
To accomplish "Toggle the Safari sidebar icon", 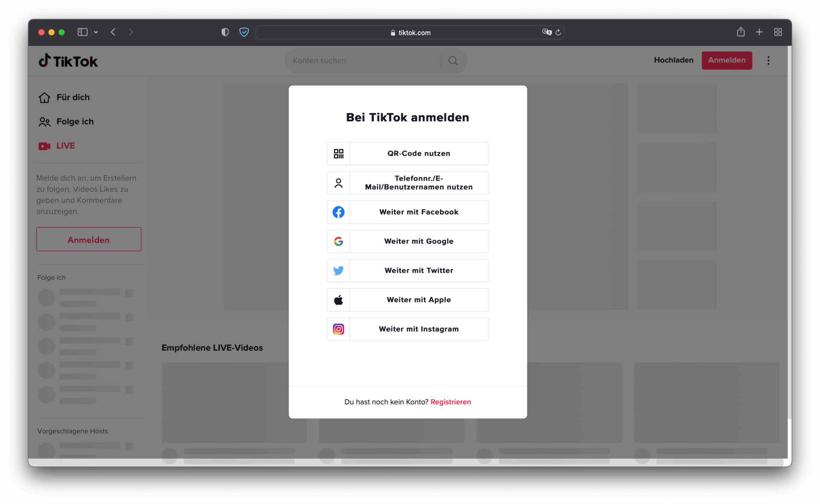I will (82, 32).
